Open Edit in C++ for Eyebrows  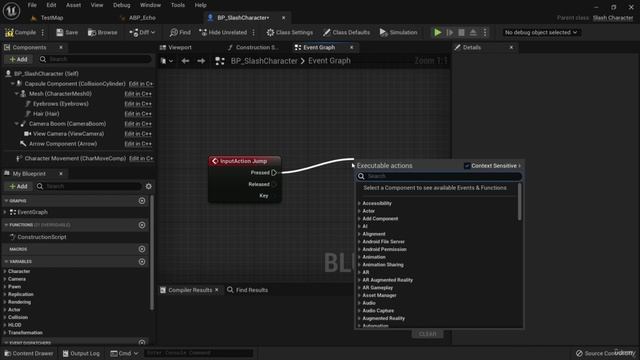[x=138, y=104]
